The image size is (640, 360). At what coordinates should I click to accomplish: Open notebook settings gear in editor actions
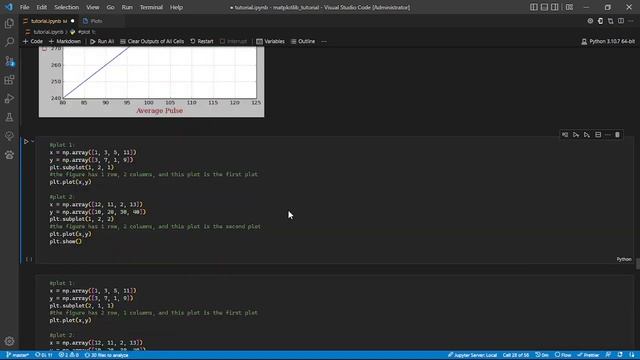coord(590,21)
